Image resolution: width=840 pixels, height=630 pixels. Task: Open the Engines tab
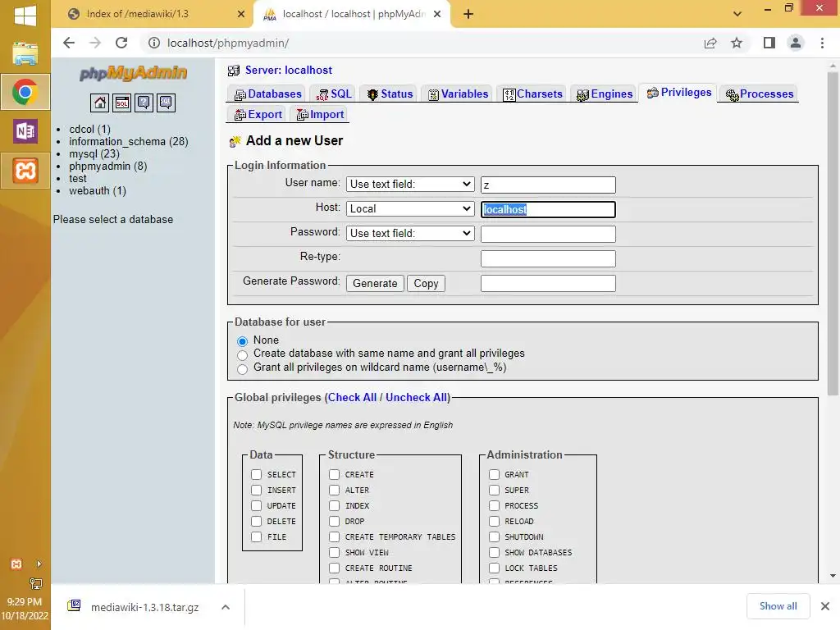(x=605, y=94)
